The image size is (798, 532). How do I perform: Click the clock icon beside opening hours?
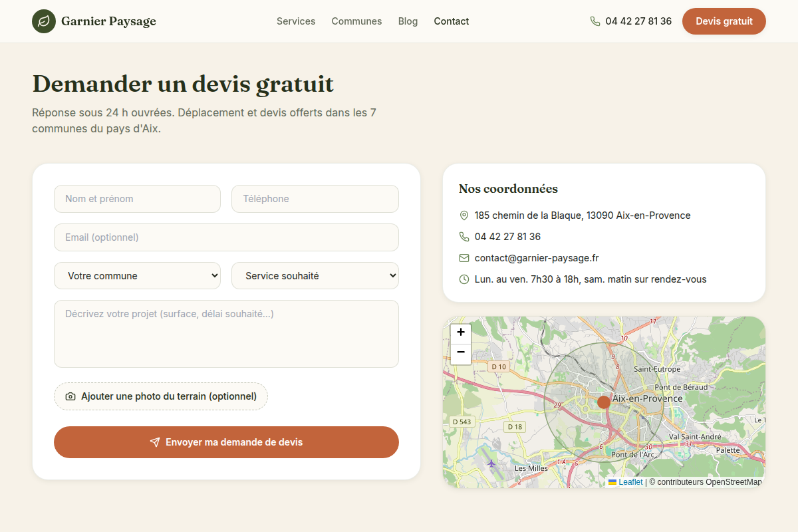pyautogui.click(x=464, y=279)
